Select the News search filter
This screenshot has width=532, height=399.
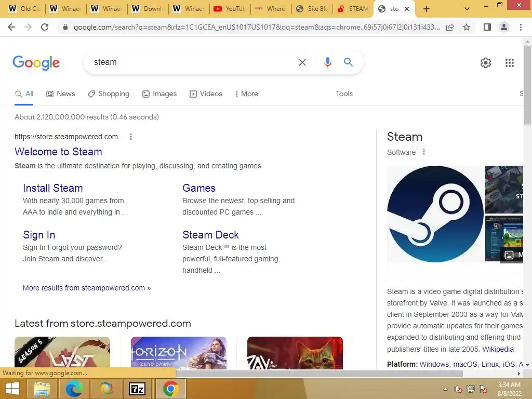click(60, 94)
